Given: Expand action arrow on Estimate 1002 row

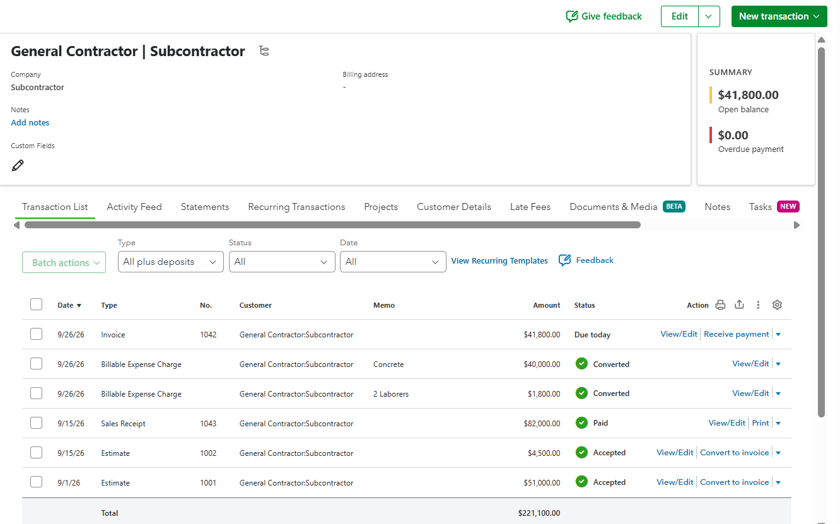Looking at the screenshot, I should point(778,453).
